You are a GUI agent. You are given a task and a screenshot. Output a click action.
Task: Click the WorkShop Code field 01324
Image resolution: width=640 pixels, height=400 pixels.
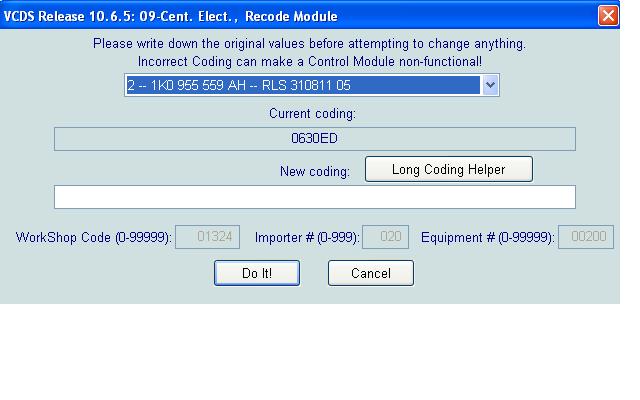click(x=207, y=237)
